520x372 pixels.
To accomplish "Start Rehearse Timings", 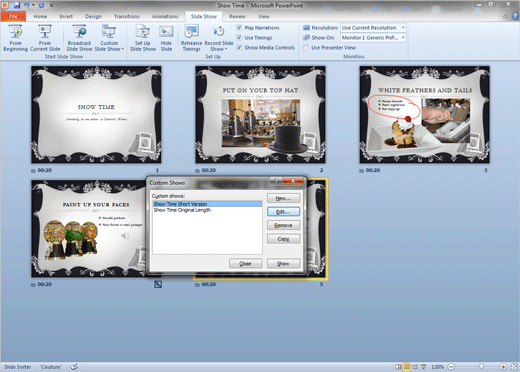I will pyautogui.click(x=191, y=38).
